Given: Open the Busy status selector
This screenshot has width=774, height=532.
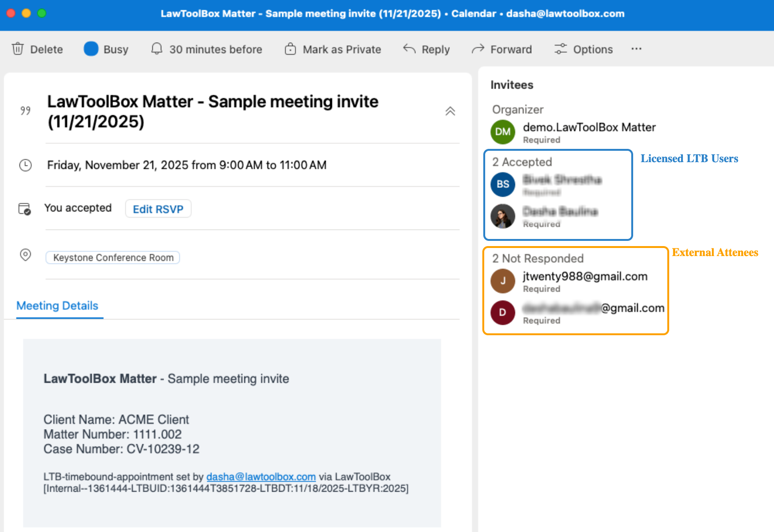Looking at the screenshot, I should pyautogui.click(x=106, y=49).
